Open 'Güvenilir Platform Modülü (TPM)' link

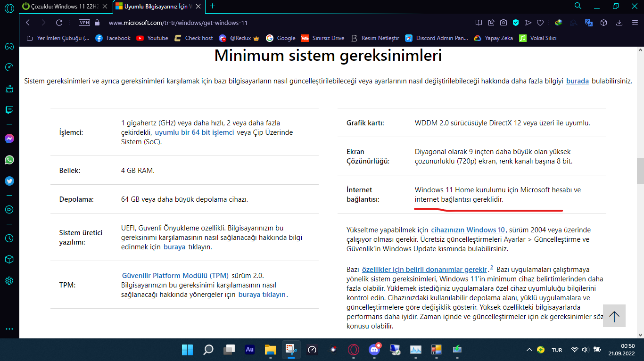[x=175, y=275]
